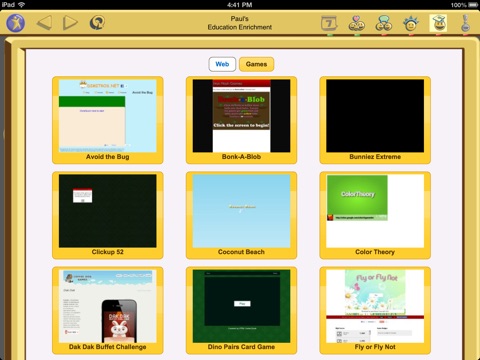Open the calendar 7 icon
This screenshot has height=360, width=480.
point(329,23)
